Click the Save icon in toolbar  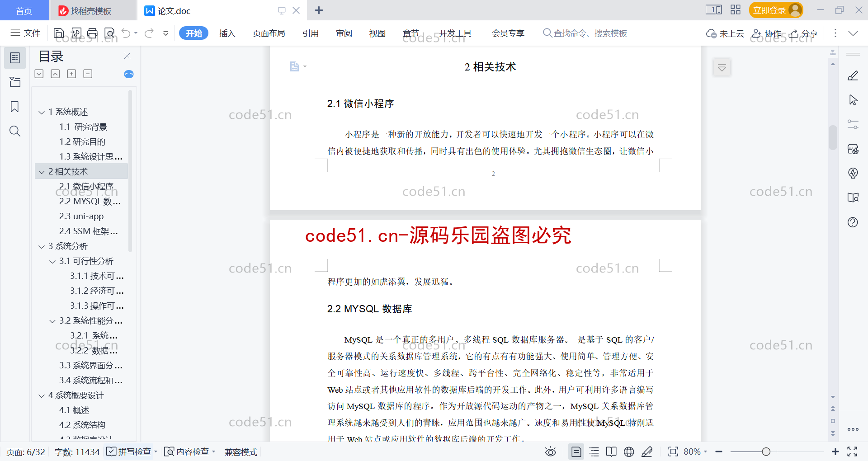(59, 33)
